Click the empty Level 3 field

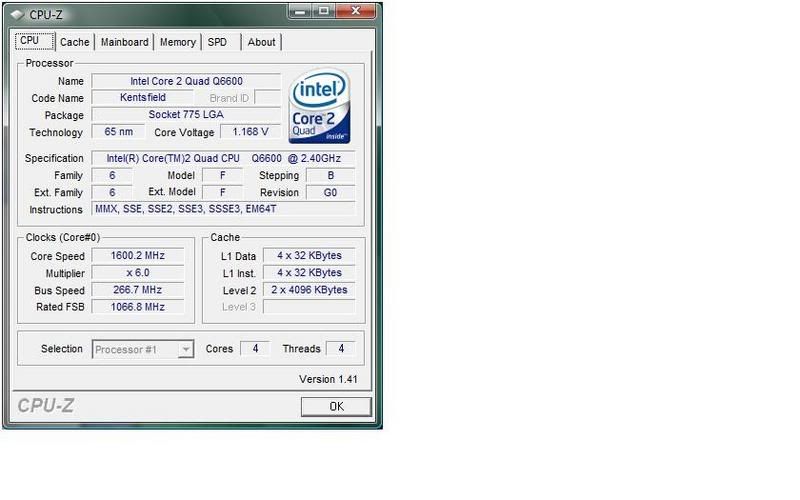pos(309,307)
